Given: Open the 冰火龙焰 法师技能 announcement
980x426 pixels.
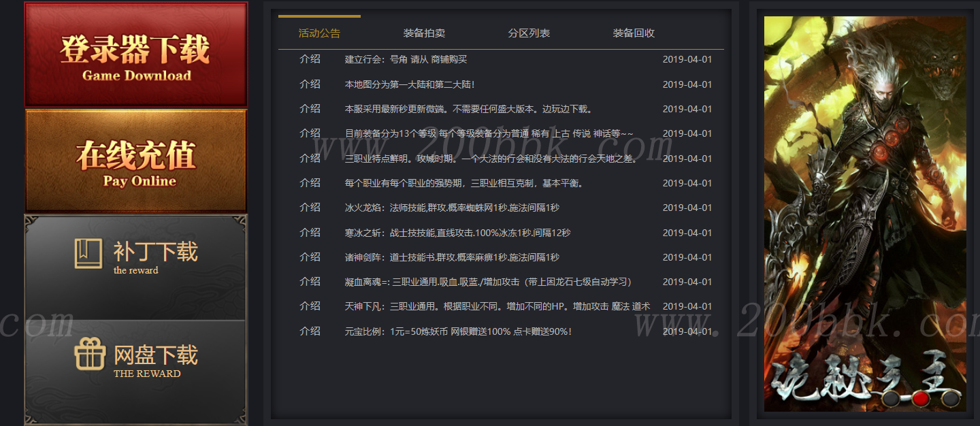Looking at the screenshot, I should [x=452, y=208].
